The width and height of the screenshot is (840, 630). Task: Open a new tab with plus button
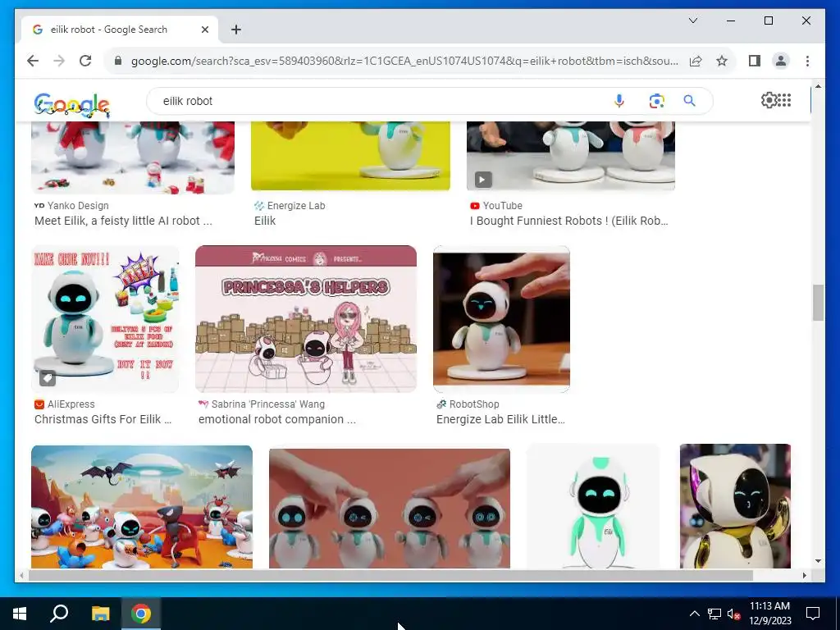[x=236, y=30]
